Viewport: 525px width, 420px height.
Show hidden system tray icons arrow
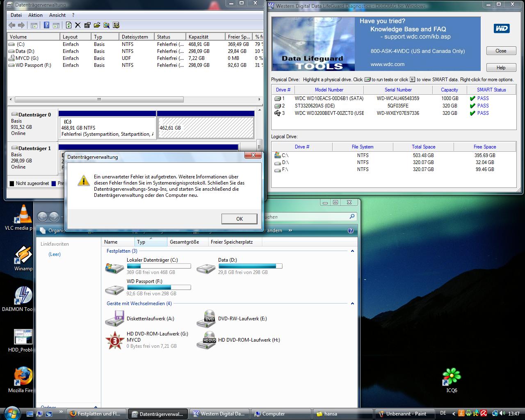click(x=454, y=414)
